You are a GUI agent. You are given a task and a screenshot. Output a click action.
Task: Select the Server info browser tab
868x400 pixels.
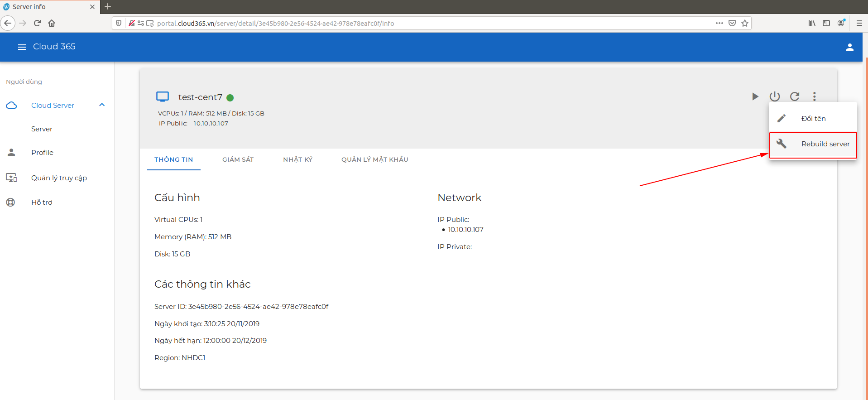pyautogui.click(x=50, y=7)
